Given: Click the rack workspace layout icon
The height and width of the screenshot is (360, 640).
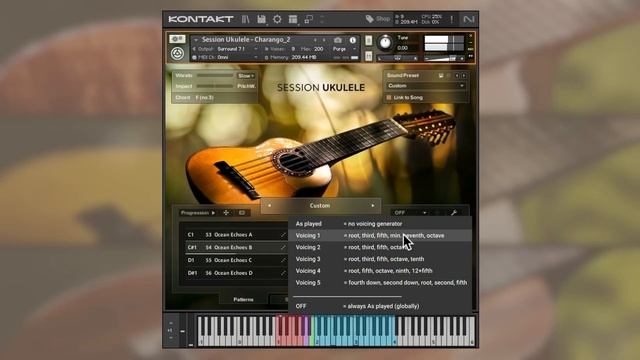Looking at the screenshot, I should tap(293, 19).
